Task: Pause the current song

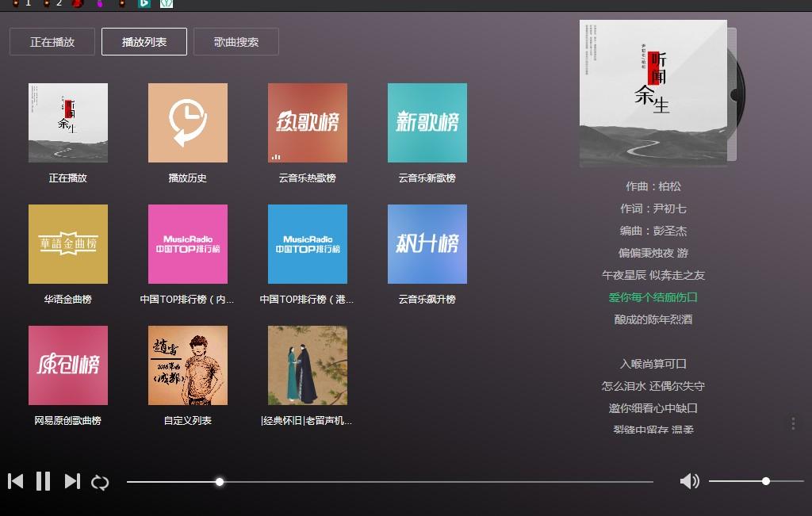Action: click(x=44, y=481)
